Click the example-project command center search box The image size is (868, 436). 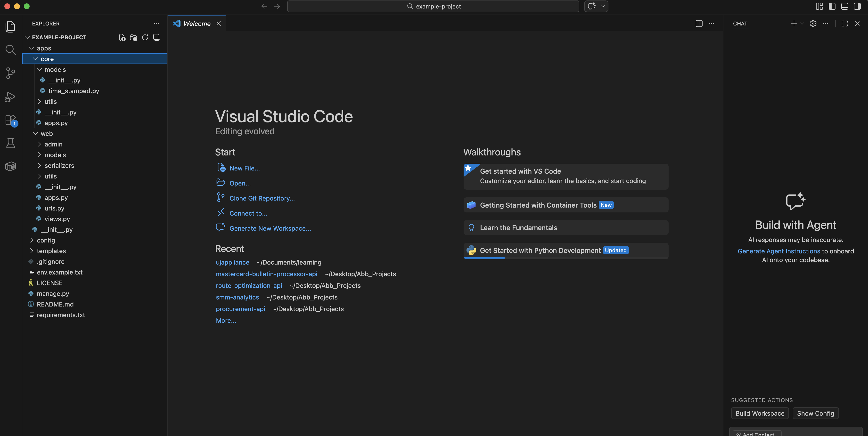[x=433, y=6]
